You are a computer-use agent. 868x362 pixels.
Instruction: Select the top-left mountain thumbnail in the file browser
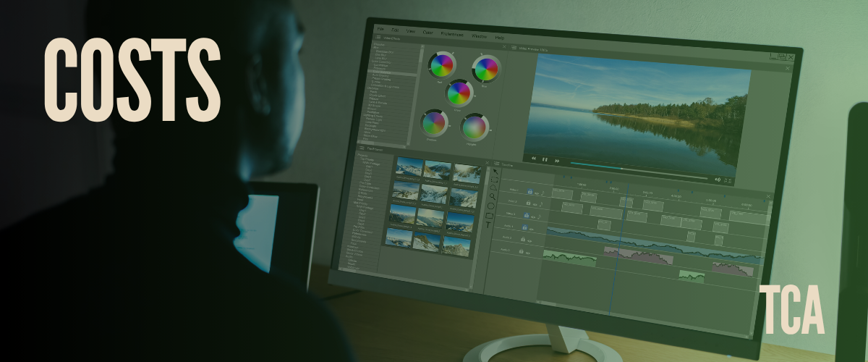pos(409,167)
